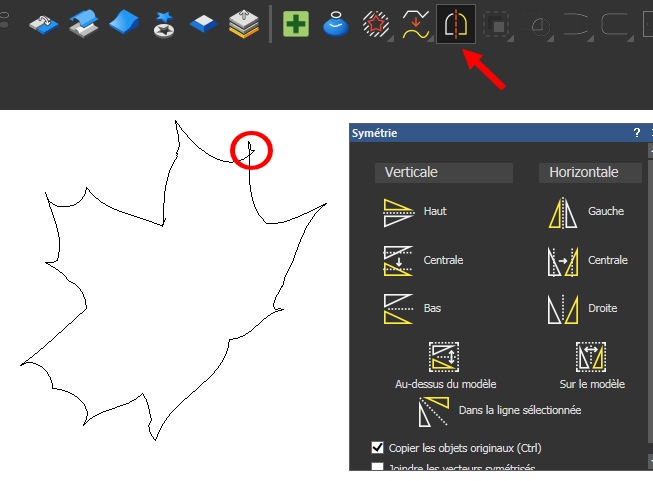The image size is (653, 481).
Task: Apply horizontal Centrale symmetry icon under Horizontale
Action: pos(563,262)
